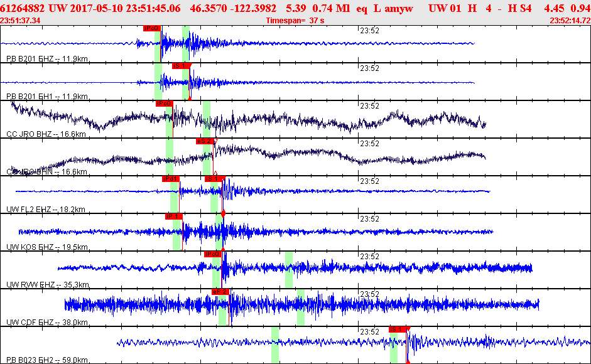Image resolution: width=591 pixels, height=364 pixels.
Task: Click the iPc0 pick flag on PB B201 BHZ
Action: pyautogui.click(x=151, y=28)
